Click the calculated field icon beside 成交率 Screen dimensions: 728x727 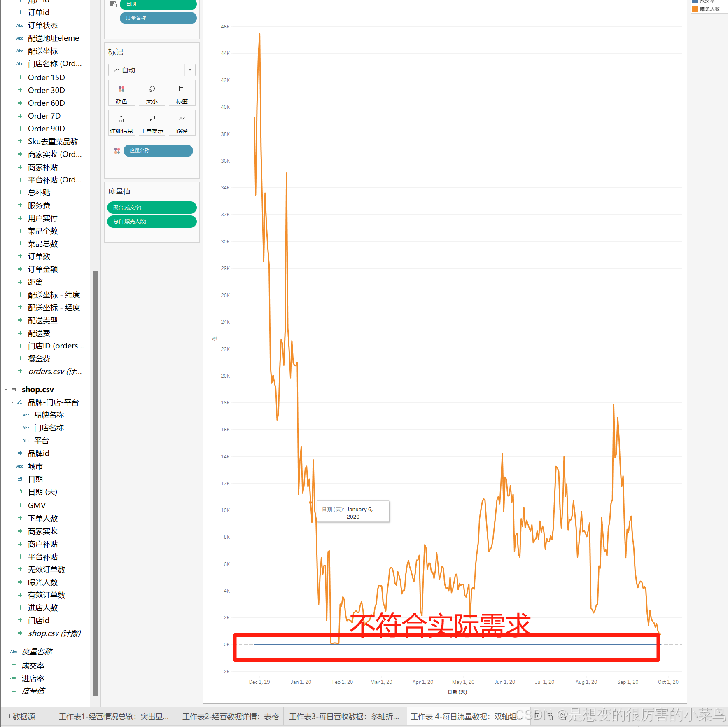pos(13,666)
